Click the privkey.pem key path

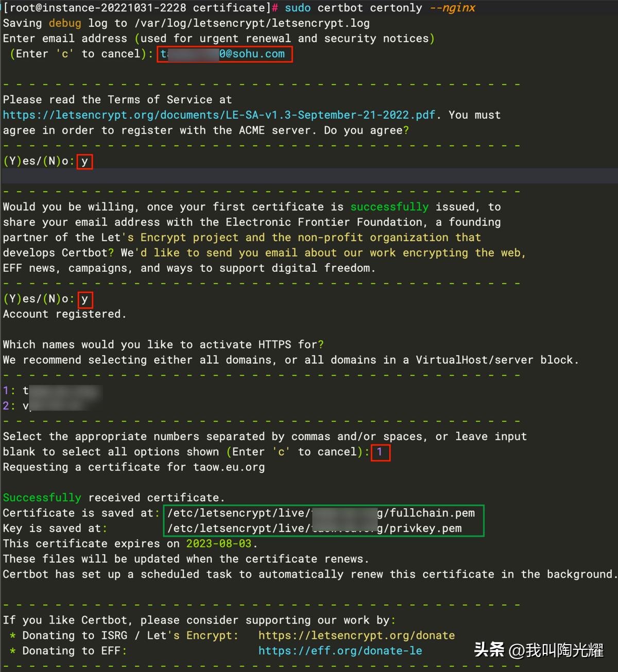[314, 528]
